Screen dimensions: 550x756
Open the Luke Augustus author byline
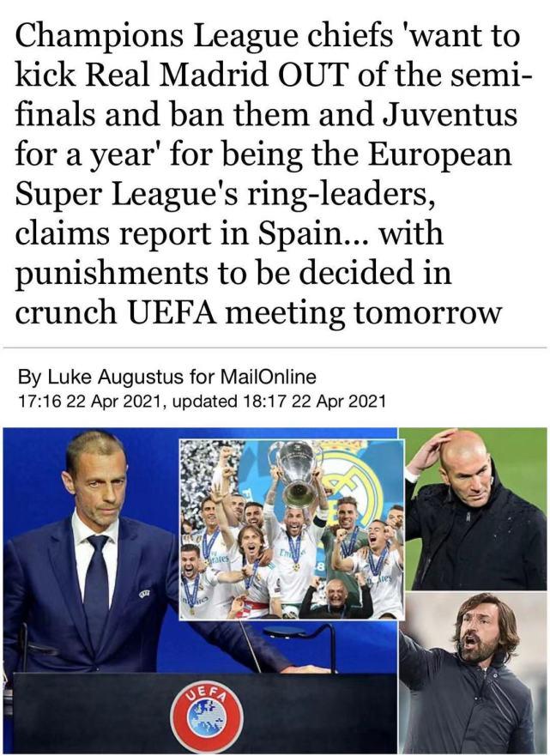pos(166,377)
